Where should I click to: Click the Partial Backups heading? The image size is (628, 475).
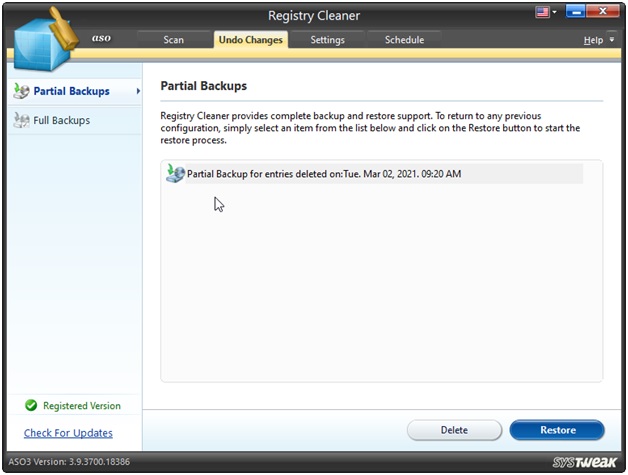[x=203, y=86]
